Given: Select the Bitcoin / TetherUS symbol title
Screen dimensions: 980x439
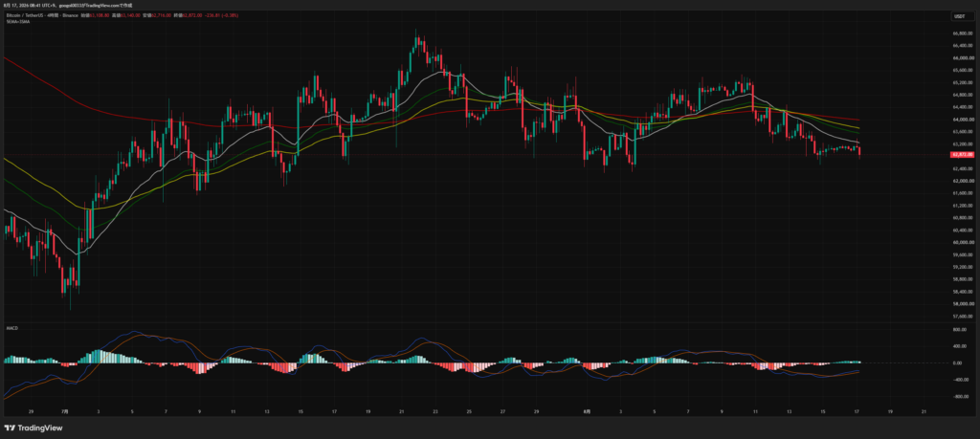Looking at the screenshot, I should pos(24,15).
